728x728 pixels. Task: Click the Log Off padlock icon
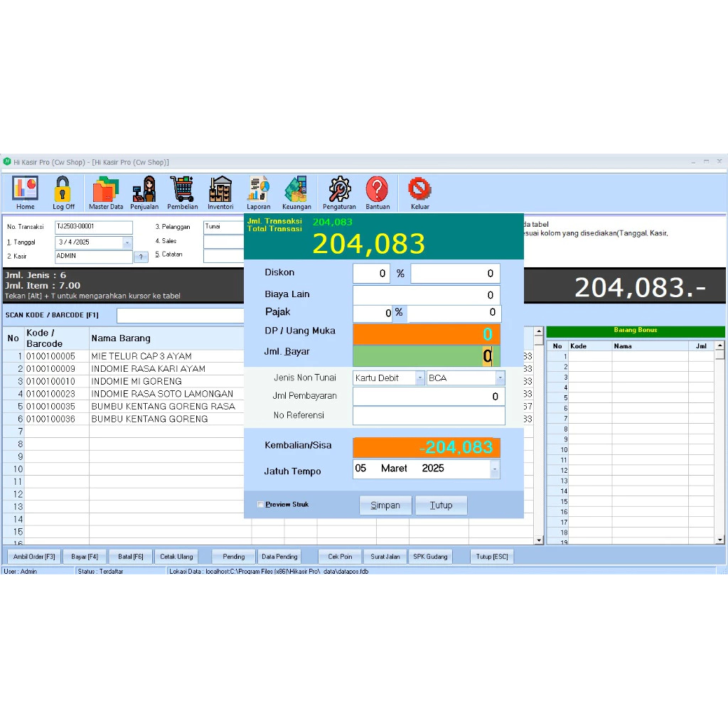pyautogui.click(x=63, y=193)
